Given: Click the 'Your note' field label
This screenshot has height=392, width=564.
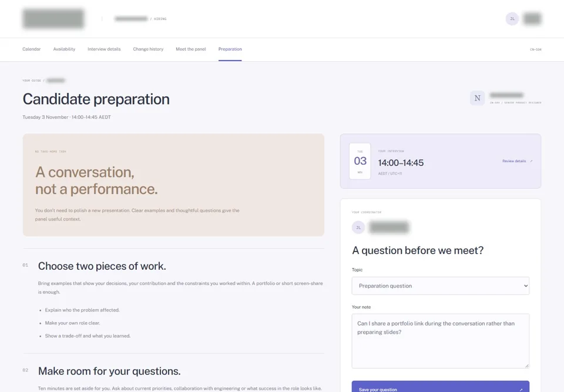Looking at the screenshot, I should [361, 307].
